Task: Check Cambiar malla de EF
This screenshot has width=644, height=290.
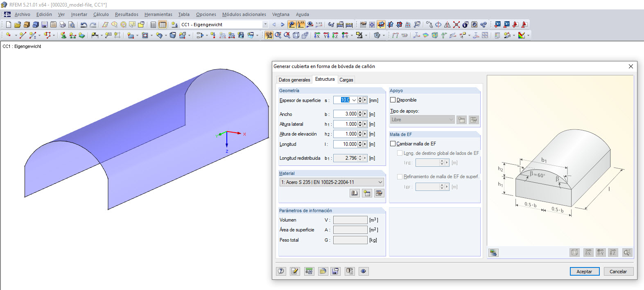Action: pos(393,144)
